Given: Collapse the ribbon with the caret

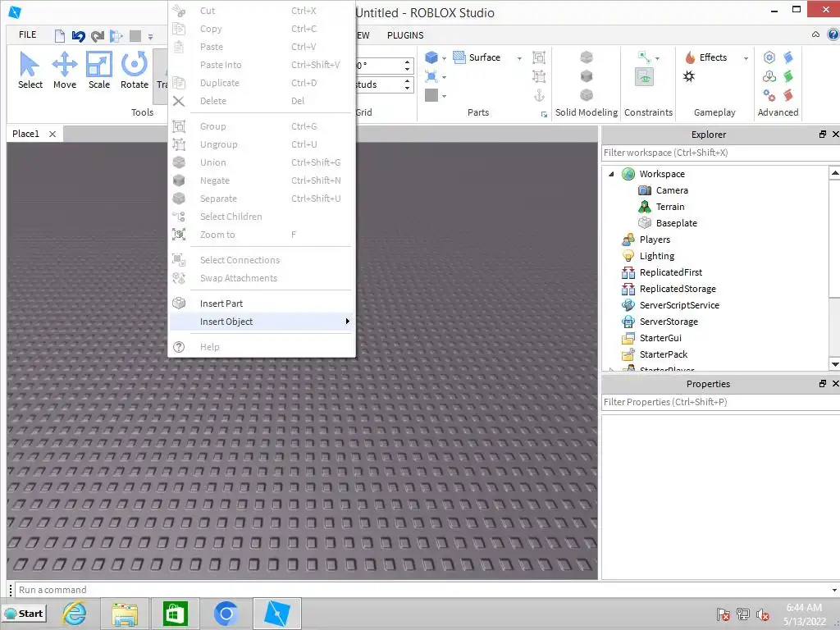Looking at the screenshot, I should click(815, 34).
